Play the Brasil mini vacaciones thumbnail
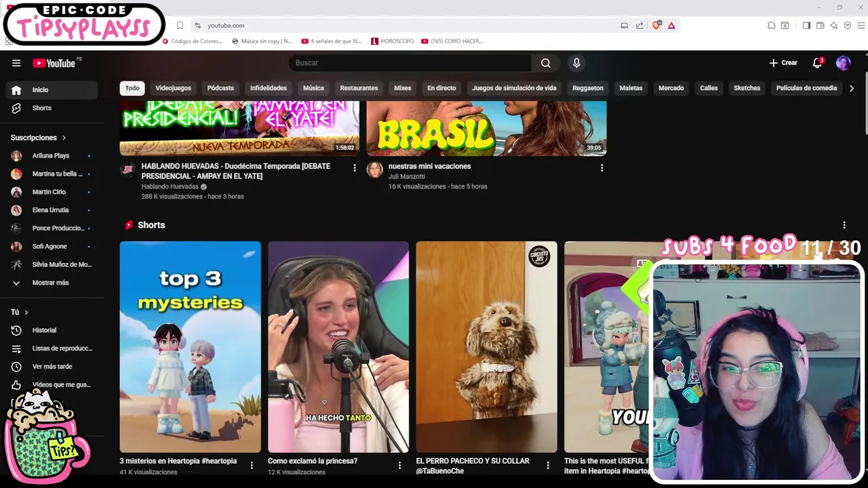 (x=486, y=128)
